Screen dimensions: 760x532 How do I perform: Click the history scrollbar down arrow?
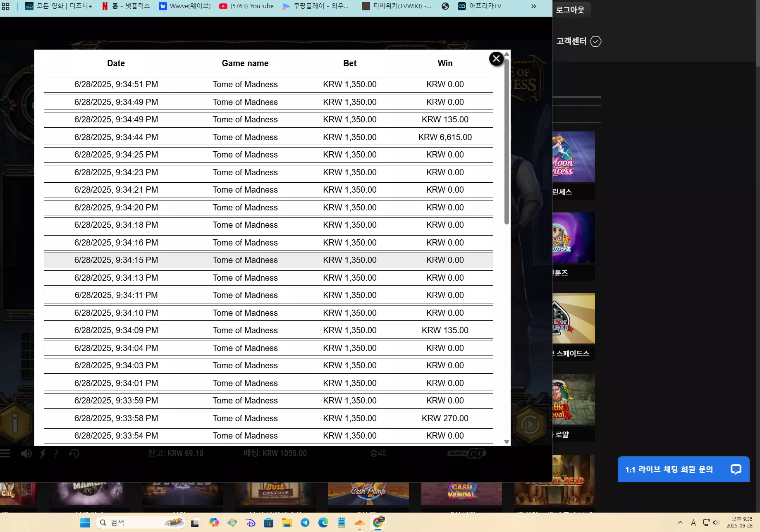[507, 442]
